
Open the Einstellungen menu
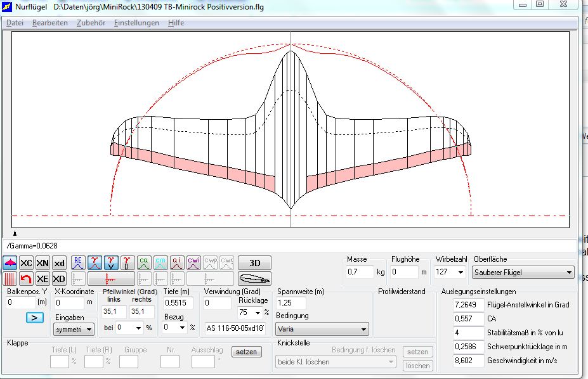coord(136,23)
